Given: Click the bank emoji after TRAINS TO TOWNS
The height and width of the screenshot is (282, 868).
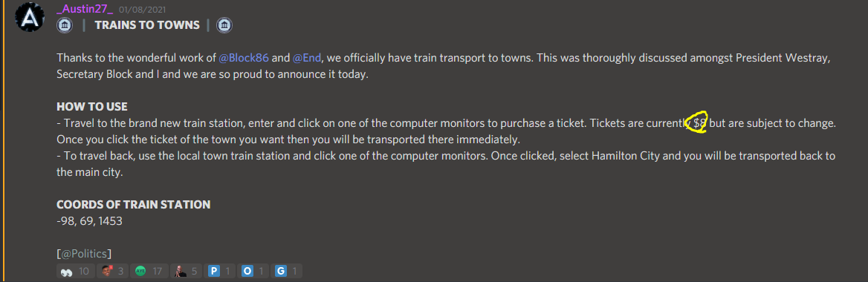Looking at the screenshot, I should (224, 25).
